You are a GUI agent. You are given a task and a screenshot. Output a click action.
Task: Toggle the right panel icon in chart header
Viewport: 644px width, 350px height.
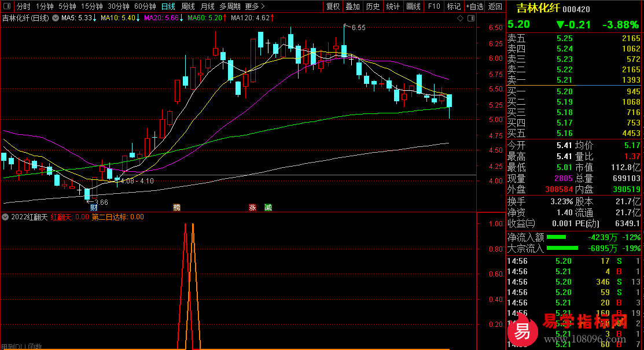(x=470, y=18)
